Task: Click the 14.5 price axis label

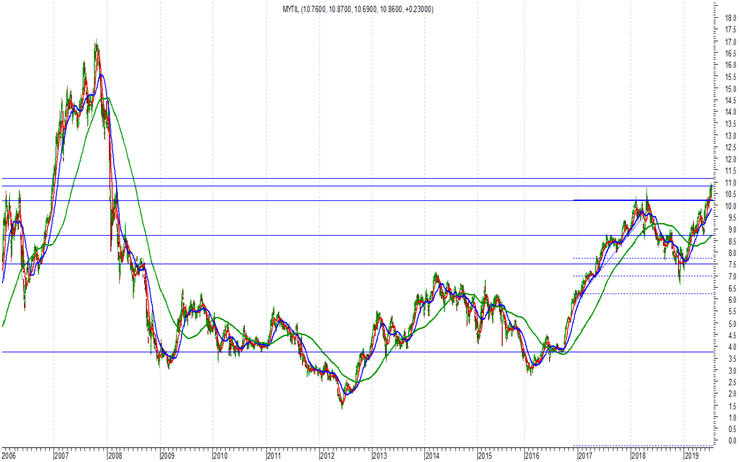Action: (x=731, y=101)
